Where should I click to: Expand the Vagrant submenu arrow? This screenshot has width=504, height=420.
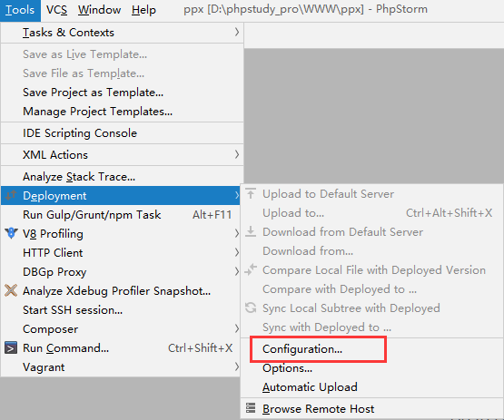[x=237, y=366]
